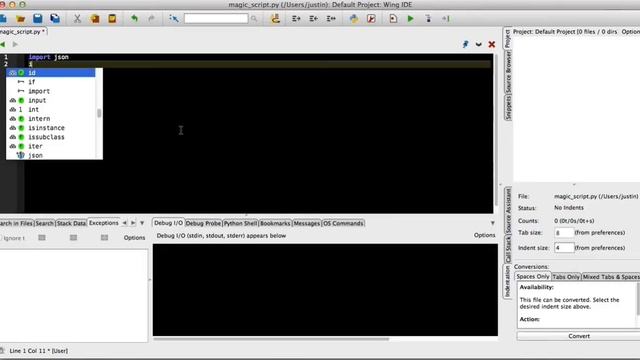Click the Save All toolbar icon
Screen dimensions: 640x360
click(55, 18)
